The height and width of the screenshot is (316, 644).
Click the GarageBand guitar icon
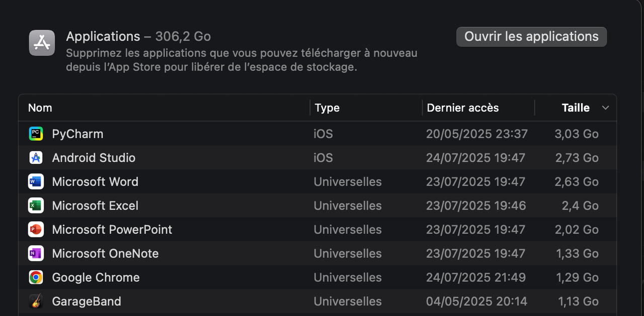36,301
